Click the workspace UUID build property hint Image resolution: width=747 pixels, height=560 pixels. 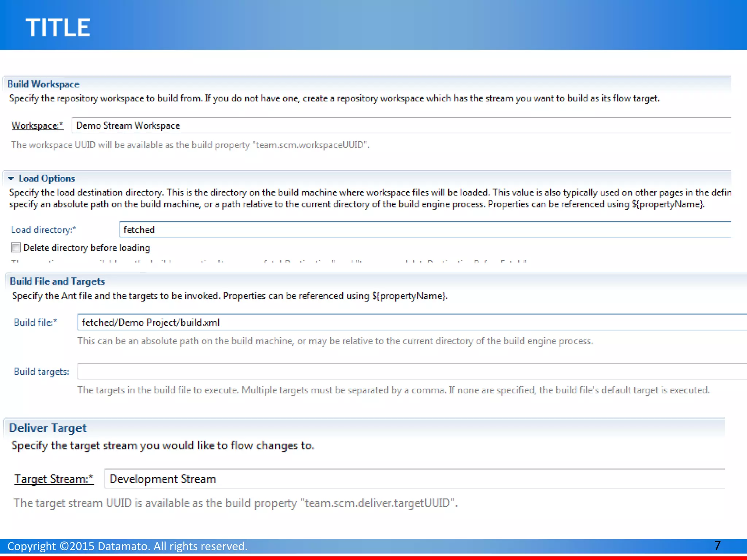(190, 145)
